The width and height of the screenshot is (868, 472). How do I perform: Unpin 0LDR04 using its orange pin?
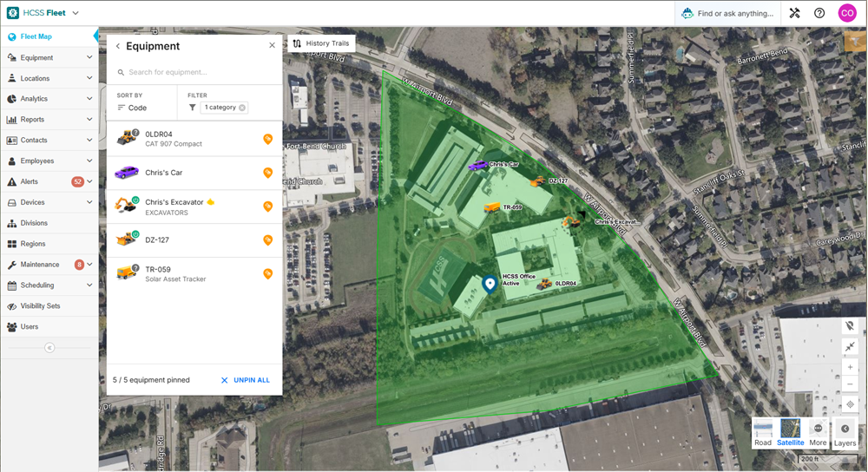point(268,139)
